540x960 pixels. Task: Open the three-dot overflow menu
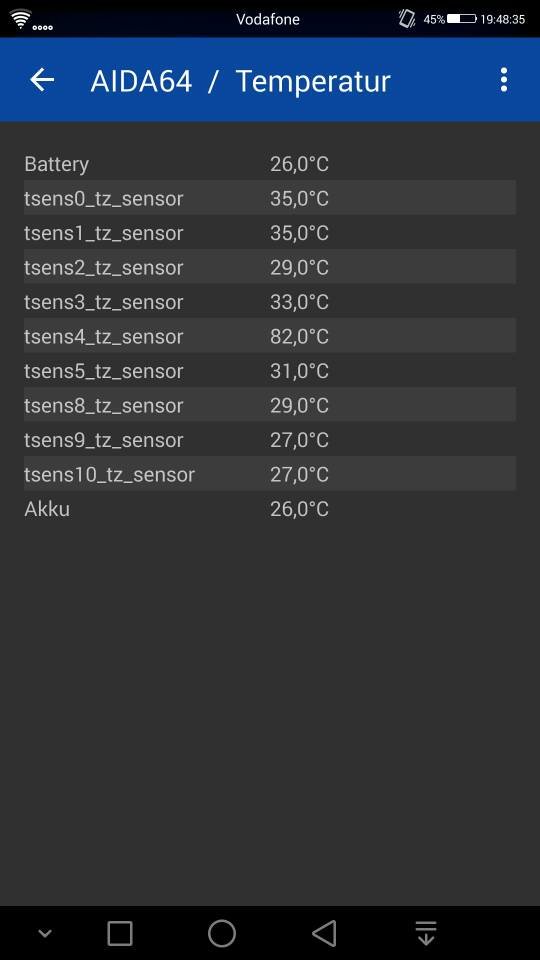(503, 80)
